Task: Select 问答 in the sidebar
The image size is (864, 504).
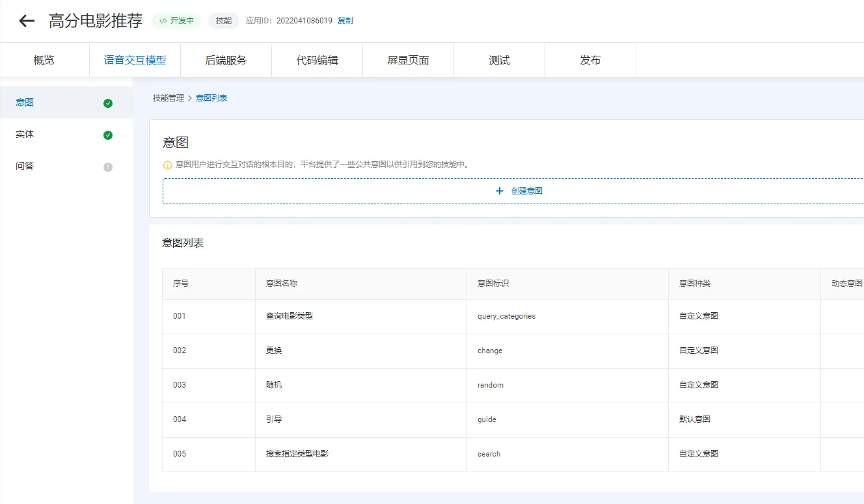Action: click(66, 166)
